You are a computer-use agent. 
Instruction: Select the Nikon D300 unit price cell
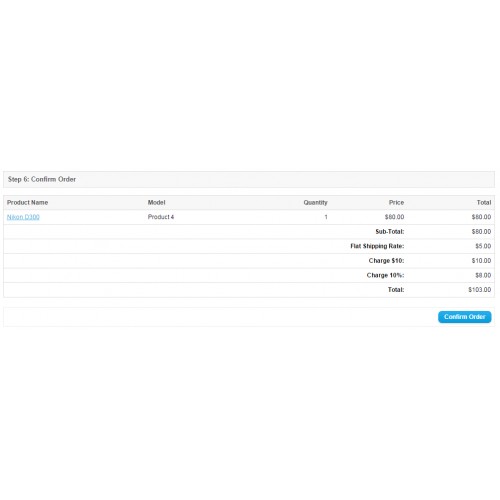point(394,217)
